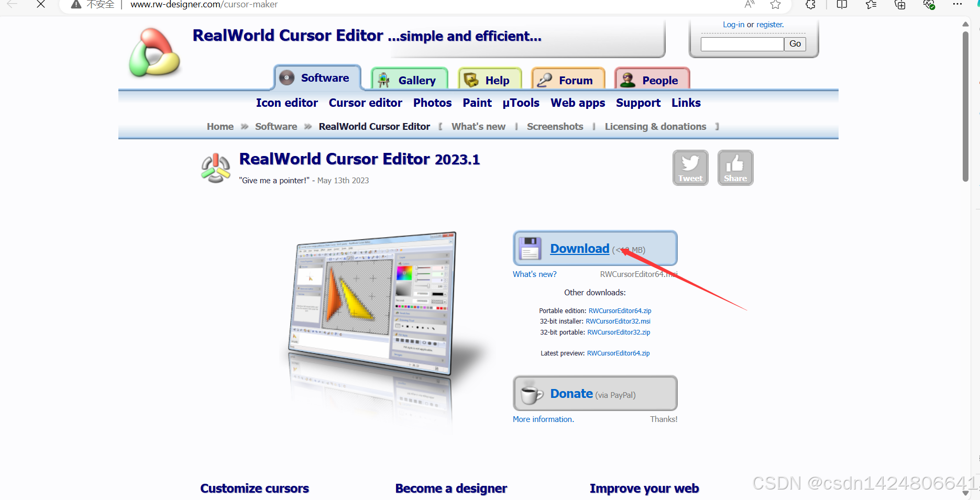Click Donate via PayPal link
The height and width of the screenshot is (500, 980).
pyautogui.click(x=571, y=394)
